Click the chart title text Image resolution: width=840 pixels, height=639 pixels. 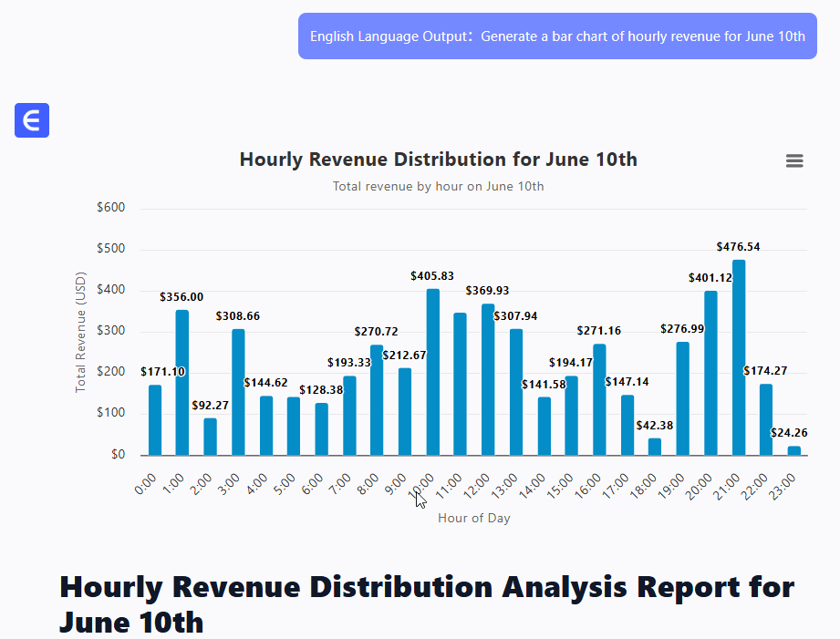pyautogui.click(x=438, y=160)
